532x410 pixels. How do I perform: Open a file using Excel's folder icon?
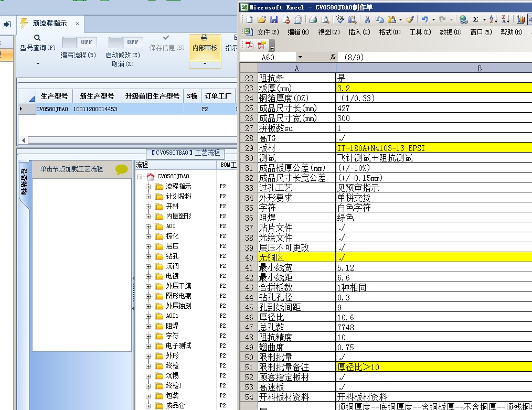[261, 19]
